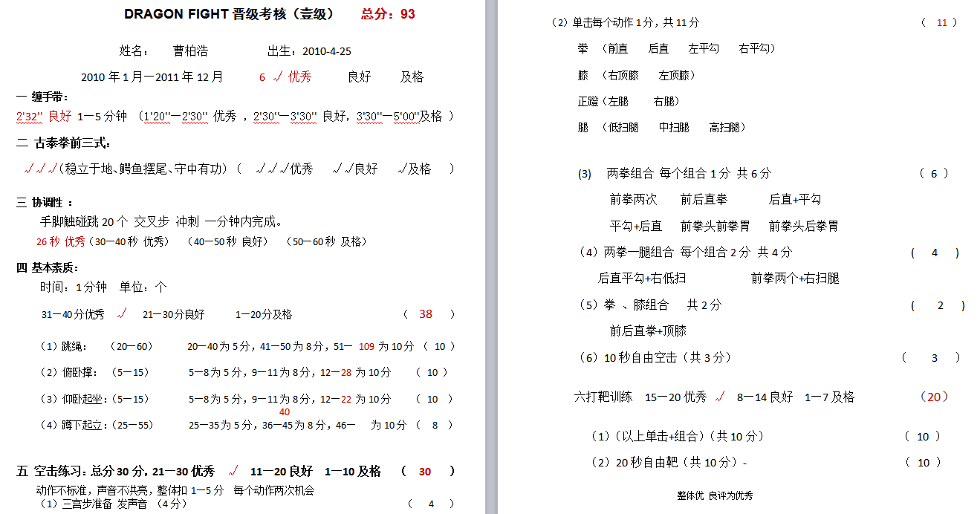Click the range '31一40分优秀'
The width and height of the screenshot is (980, 514).
coord(73,314)
